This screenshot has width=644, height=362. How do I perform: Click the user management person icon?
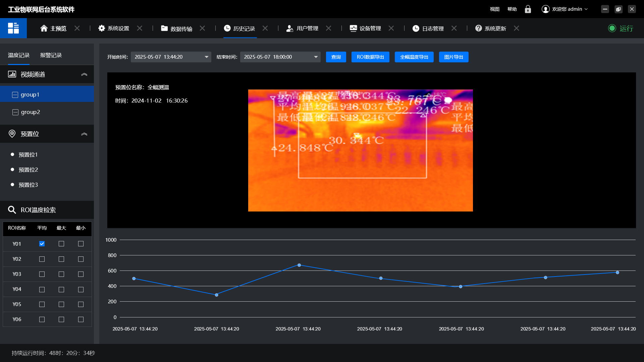(290, 28)
